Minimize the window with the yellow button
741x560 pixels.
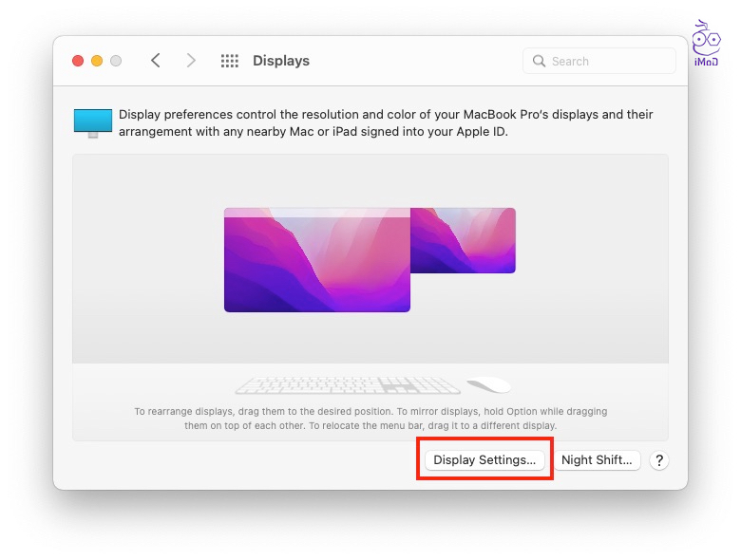click(x=97, y=61)
